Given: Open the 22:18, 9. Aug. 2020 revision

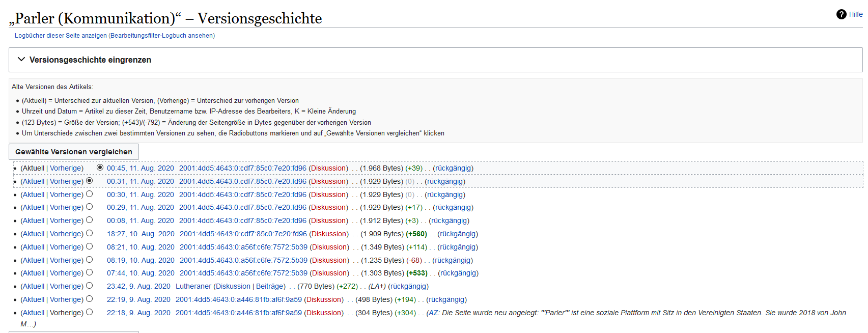Looking at the screenshot, I should (138, 313).
